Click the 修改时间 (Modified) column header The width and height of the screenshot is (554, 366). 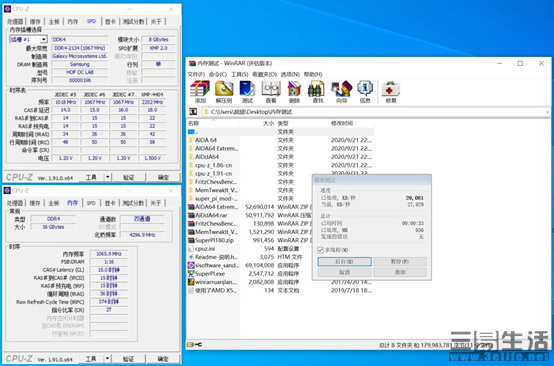point(351,123)
